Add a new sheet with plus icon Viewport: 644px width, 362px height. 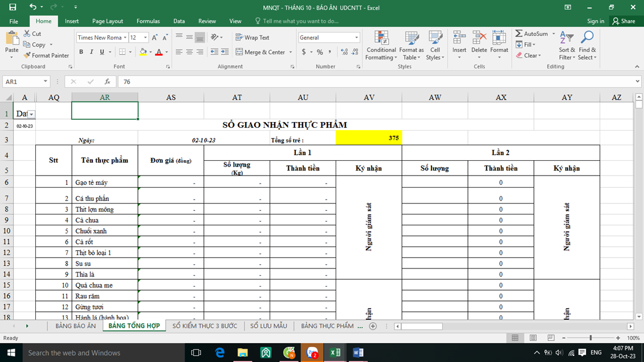(373, 326)
